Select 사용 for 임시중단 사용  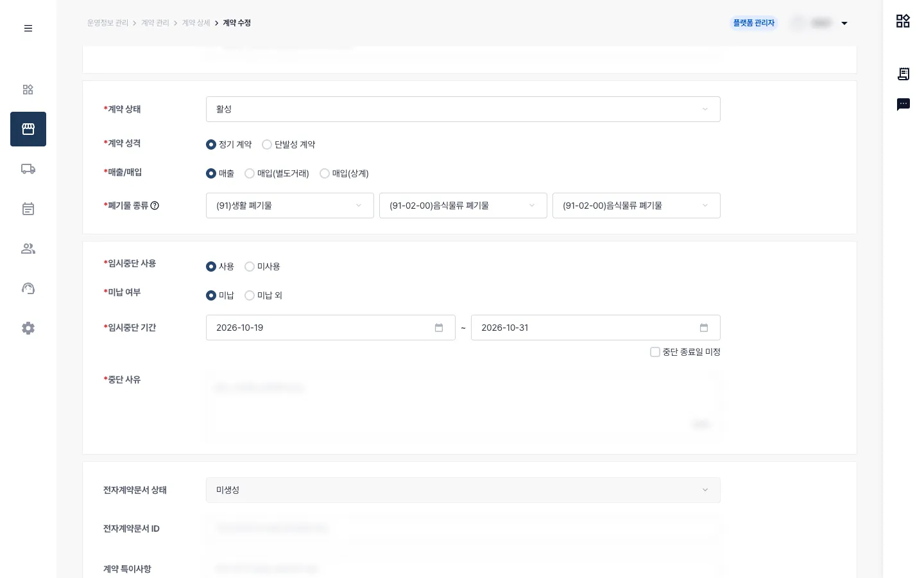click(x=220, y=267)
